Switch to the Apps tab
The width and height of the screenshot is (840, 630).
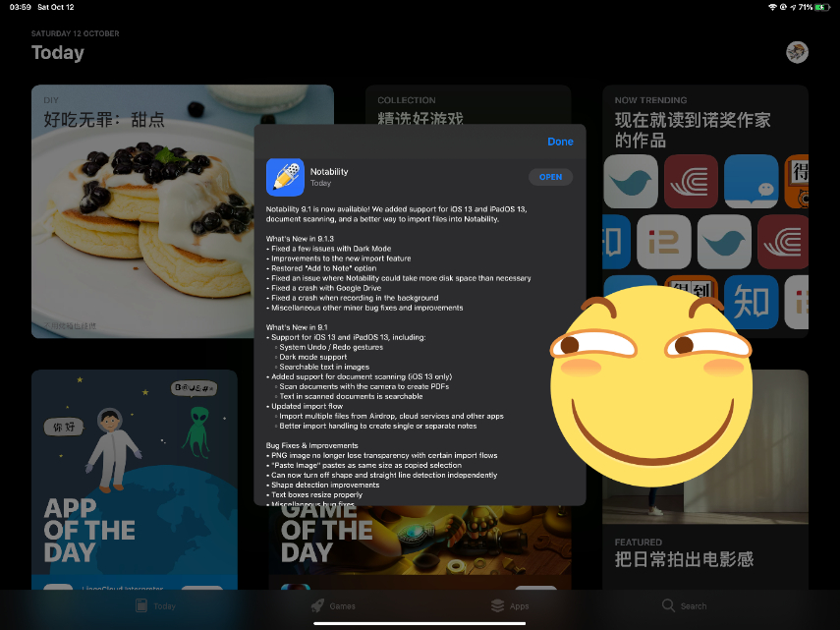pyautogui.click(x=510, y=605)
